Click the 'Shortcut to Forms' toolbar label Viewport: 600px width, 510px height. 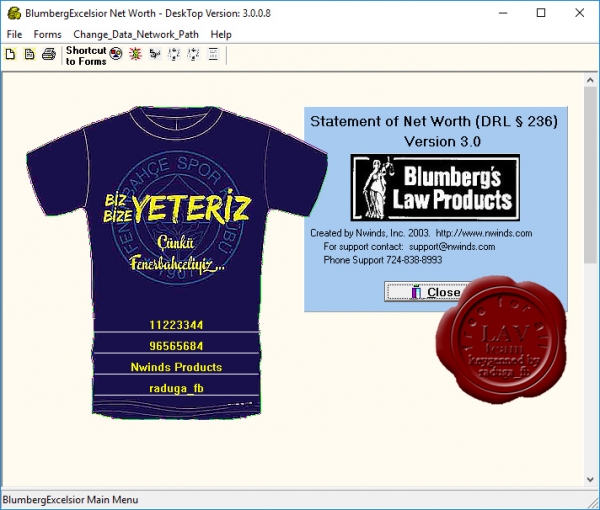tap(86, 55)
